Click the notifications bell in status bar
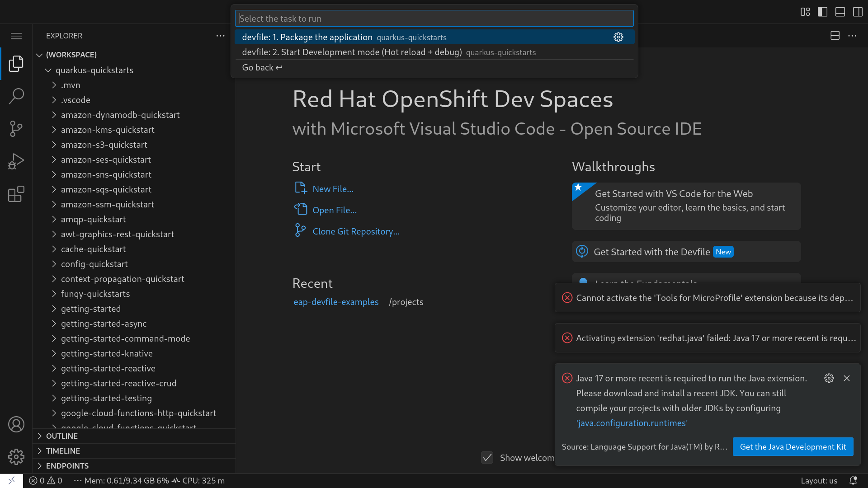The width and height of the screenshot is (868, 488). click(853, 481)
